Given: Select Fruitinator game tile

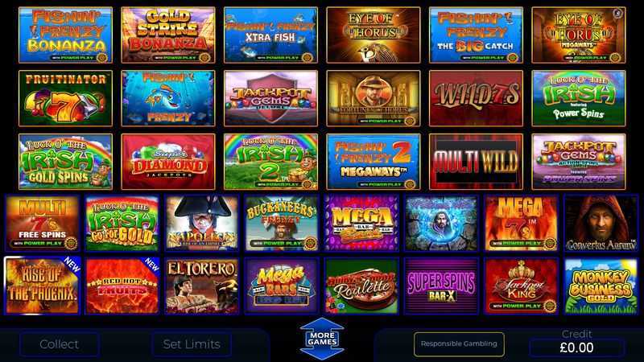Looking at the screenshot, I should click(x=65, y=98).
